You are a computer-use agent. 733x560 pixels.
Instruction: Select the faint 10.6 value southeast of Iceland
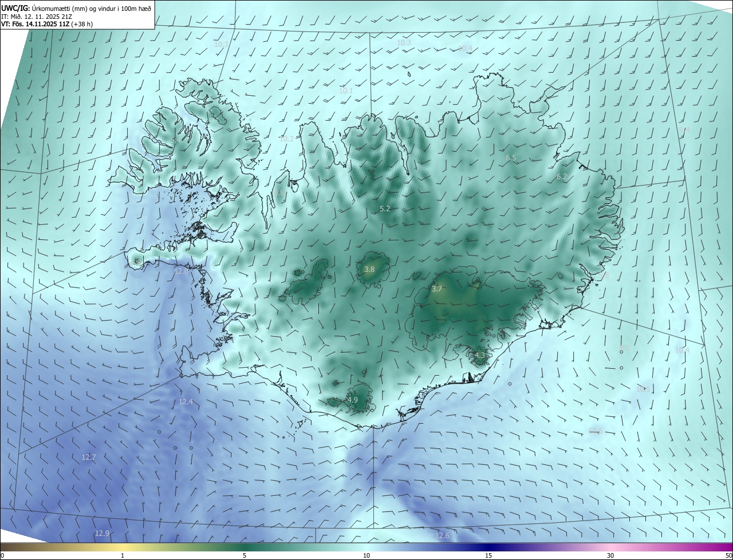pyautogui.click(x=596, y=431)
